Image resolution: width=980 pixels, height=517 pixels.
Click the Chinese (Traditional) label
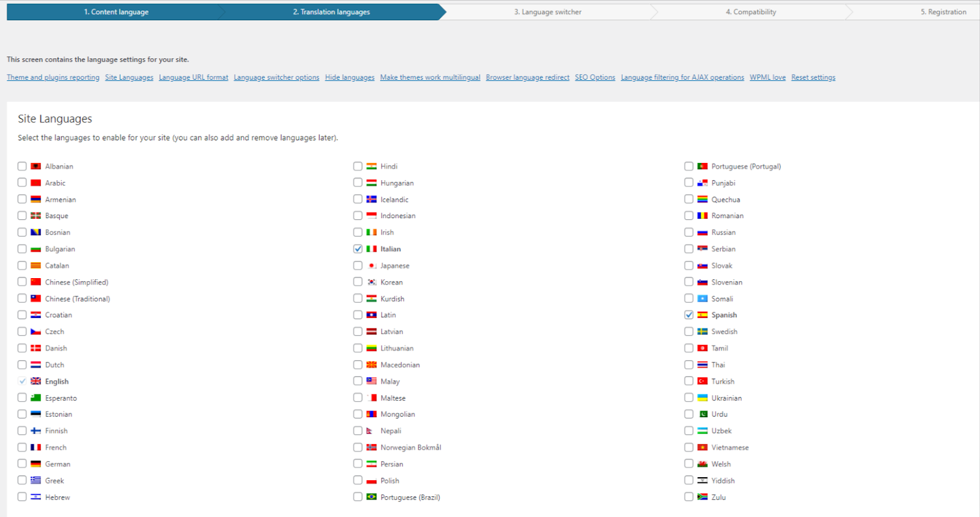(77, 299)
